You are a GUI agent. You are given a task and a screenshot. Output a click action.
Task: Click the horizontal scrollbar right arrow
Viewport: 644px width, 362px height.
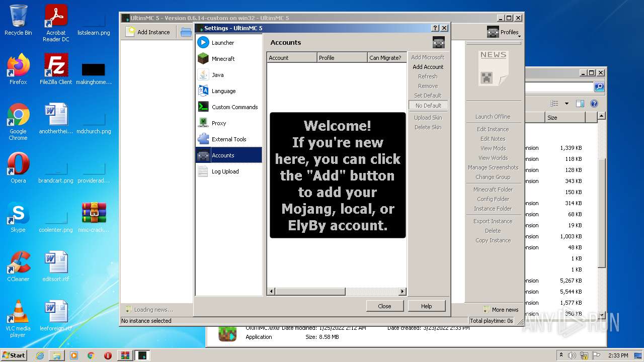click(x=402, y=292)
